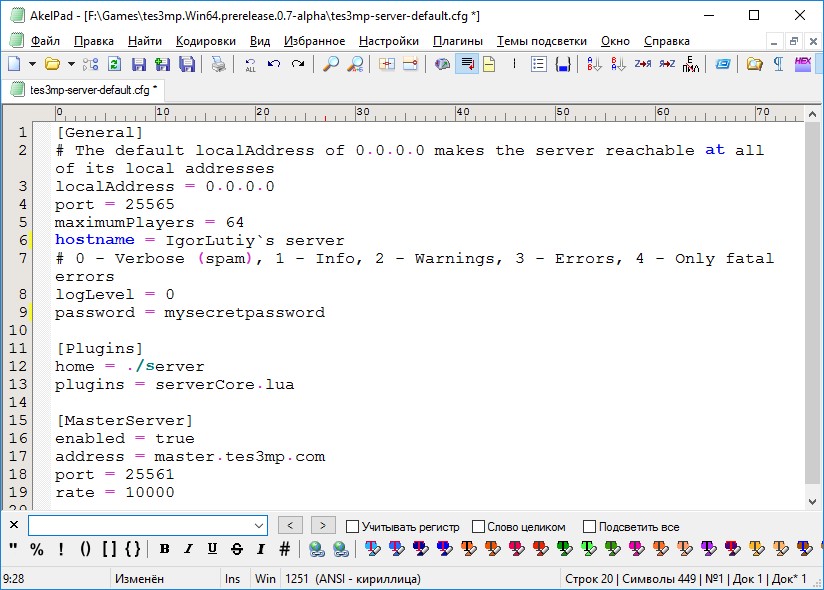
Task: Sort lines descending with the B-A arrow icon
Action: pos(619,64)
